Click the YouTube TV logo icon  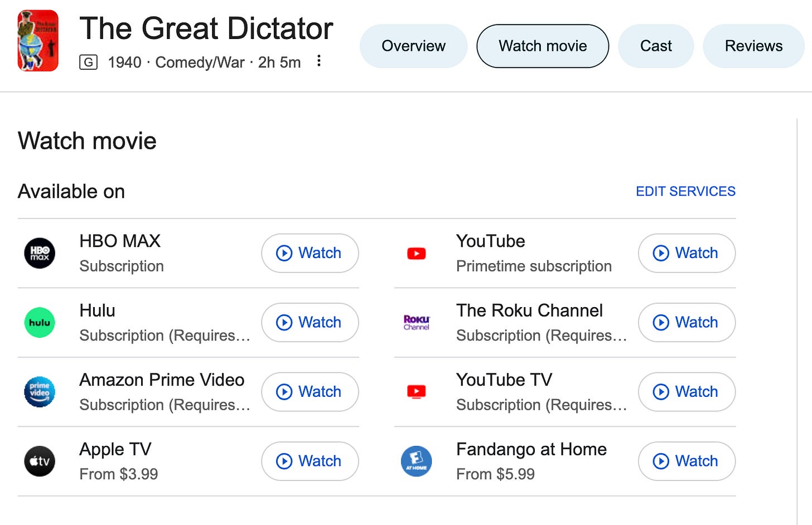point(417,392)
